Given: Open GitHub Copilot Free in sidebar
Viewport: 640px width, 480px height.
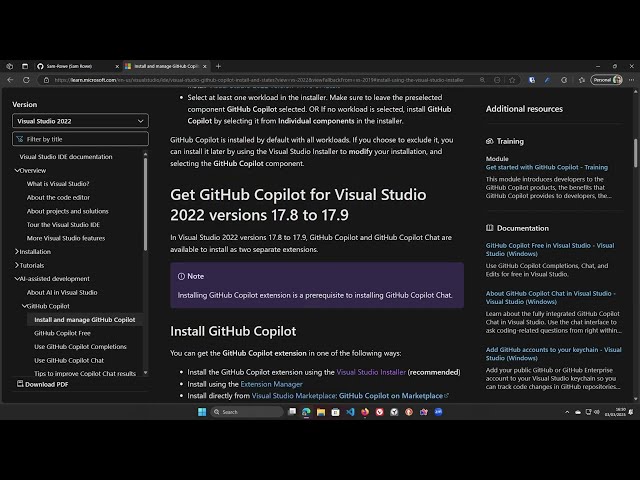Looking at the screenshot, I should pyautogui.click(x=62, y=333).
